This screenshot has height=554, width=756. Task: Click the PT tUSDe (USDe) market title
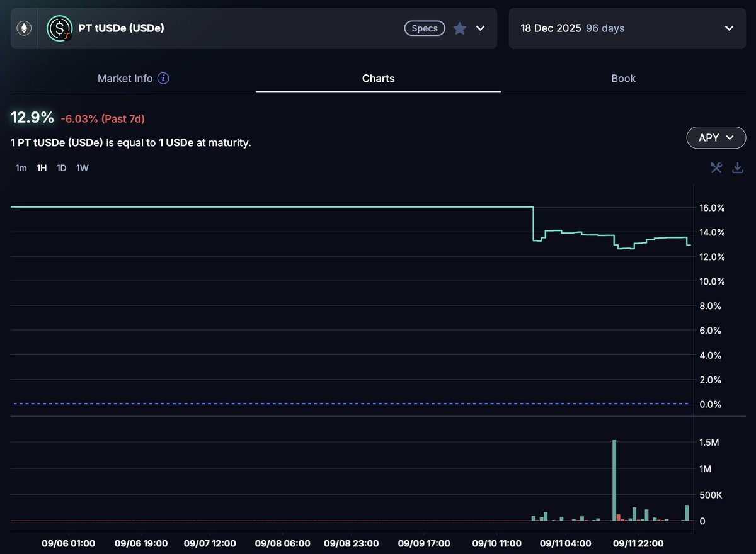click(122, 28)
